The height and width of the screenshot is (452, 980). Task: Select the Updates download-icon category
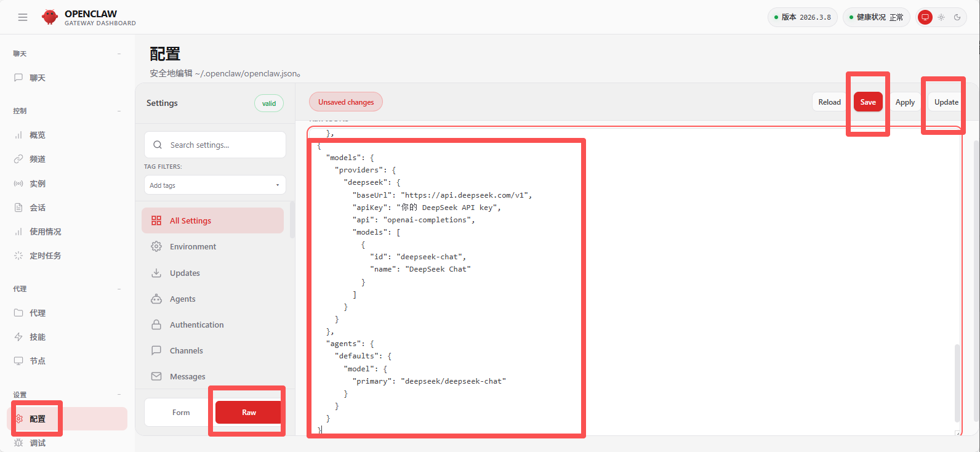(212, 273)
